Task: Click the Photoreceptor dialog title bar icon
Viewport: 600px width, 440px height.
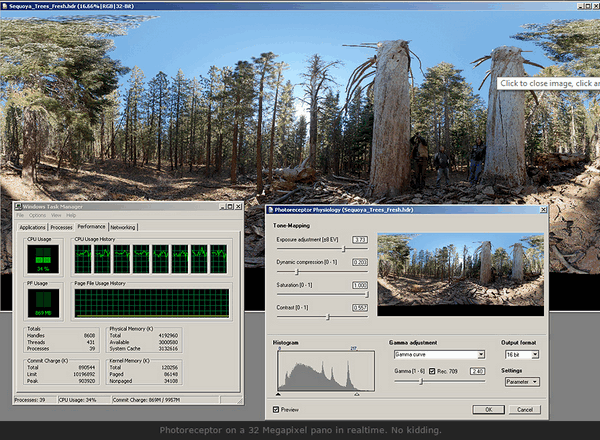Action: [270, 210]
